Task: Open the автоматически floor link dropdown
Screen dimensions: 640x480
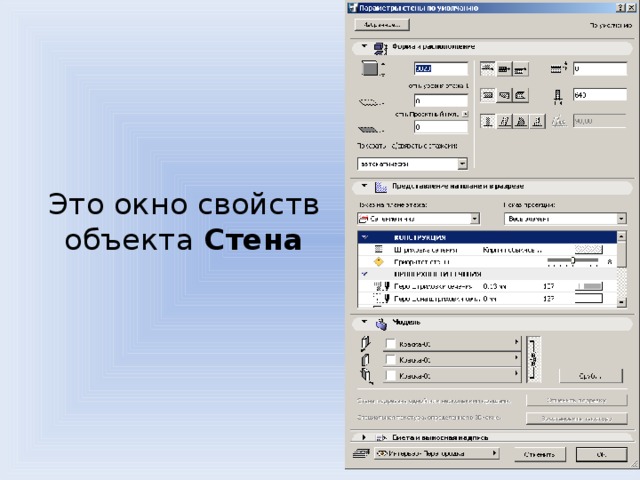Action: click(412, 164)
